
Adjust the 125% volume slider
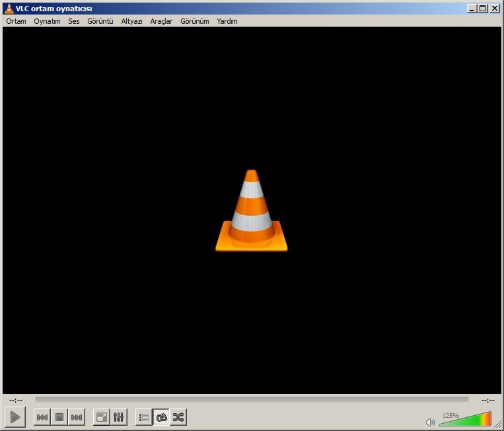(x=465, y=419)
